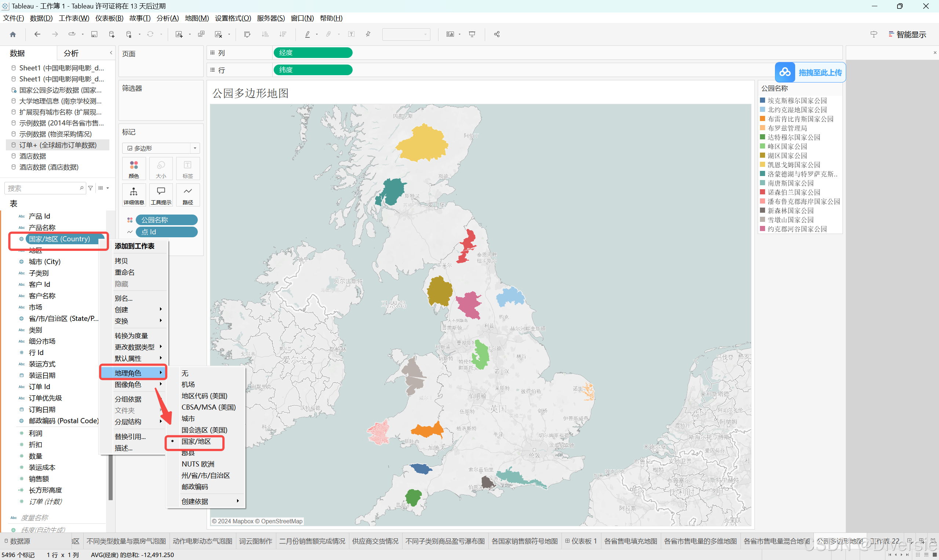
Task: Click the save workbook toolbar icon
Action: (x=94, y=34)
